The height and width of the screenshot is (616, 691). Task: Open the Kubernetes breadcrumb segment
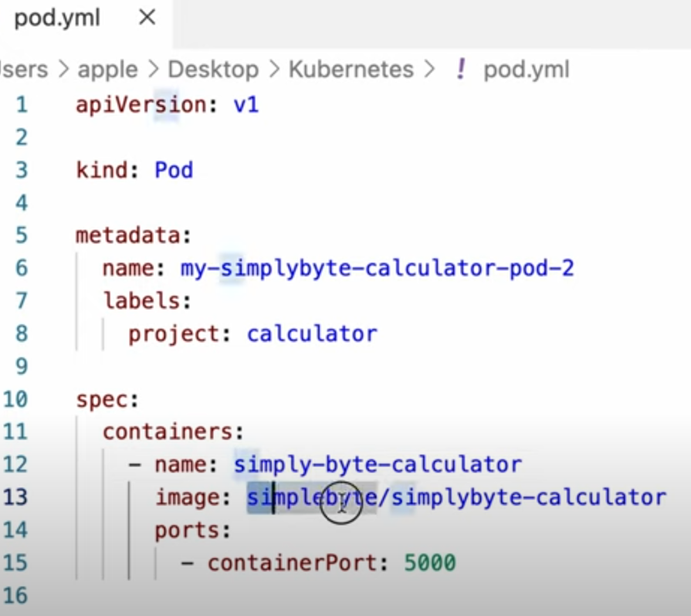(351, 69)
